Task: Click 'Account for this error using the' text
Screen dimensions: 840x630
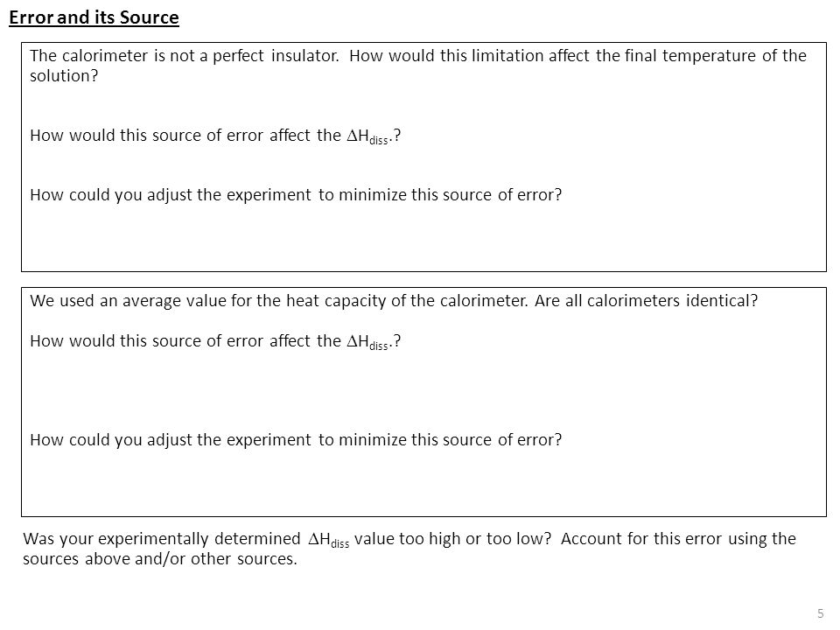Action: (678, 539)
